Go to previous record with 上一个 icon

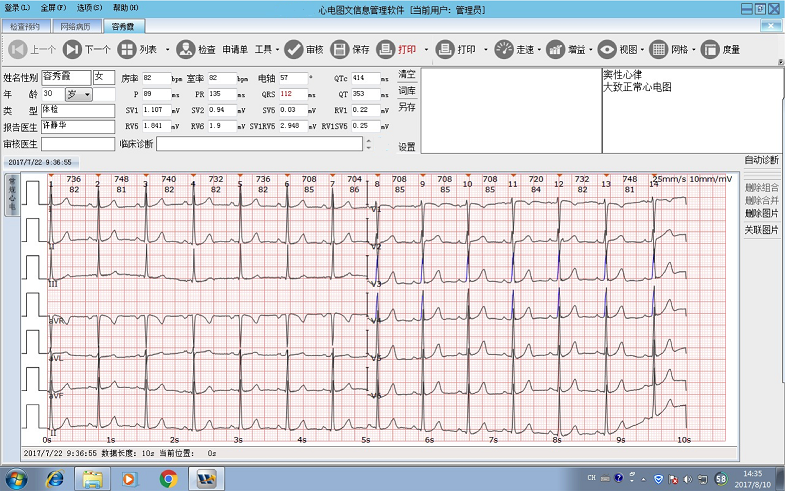coord(18,49)
